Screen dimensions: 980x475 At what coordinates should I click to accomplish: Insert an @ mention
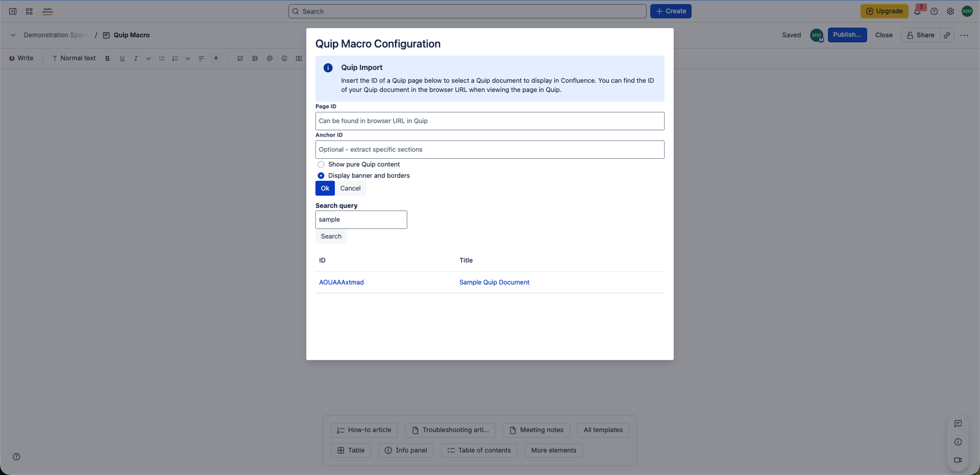(270, 59)
